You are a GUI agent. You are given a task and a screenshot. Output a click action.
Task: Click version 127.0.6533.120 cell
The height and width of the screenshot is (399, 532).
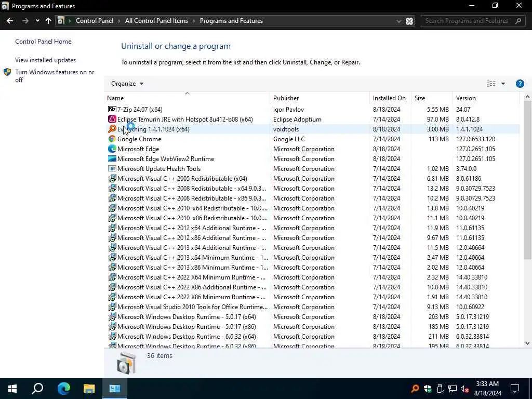point(475,139)
